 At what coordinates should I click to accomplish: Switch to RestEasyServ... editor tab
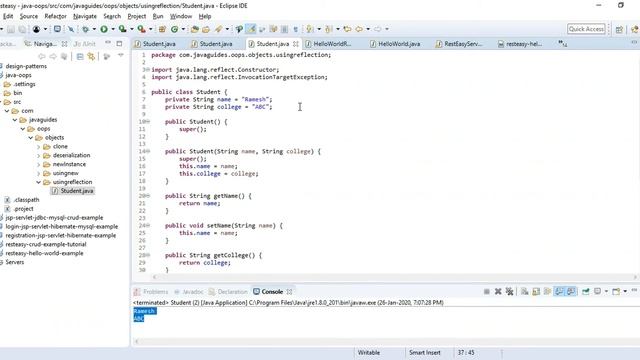[x=459, y=44]
